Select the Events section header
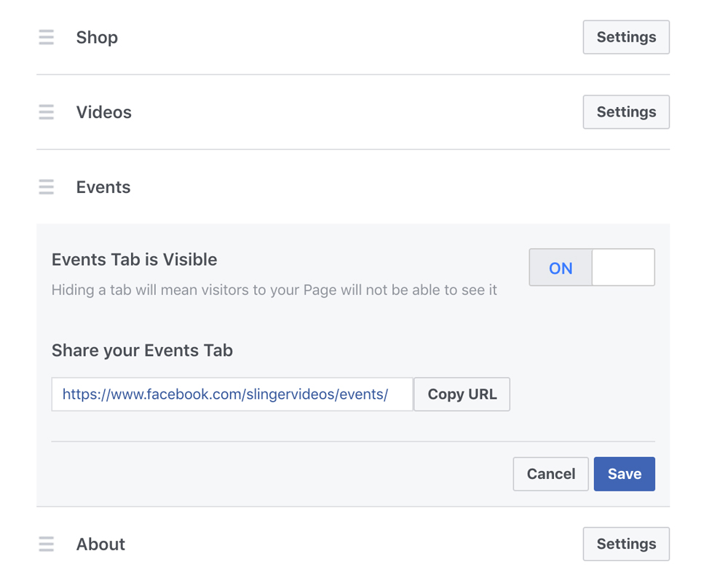Image resolution: width=728 pixels, height=567 pixels. pos(103,187)
